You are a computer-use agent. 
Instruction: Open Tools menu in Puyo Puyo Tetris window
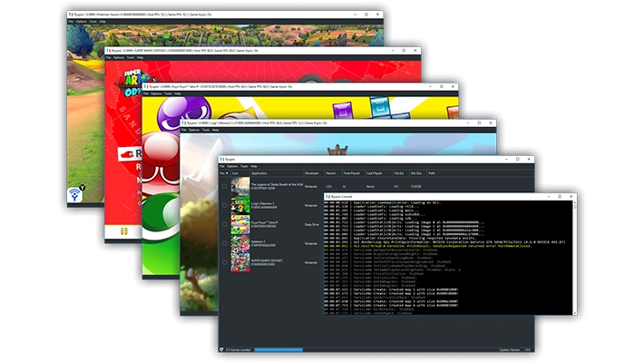point(169,93)
